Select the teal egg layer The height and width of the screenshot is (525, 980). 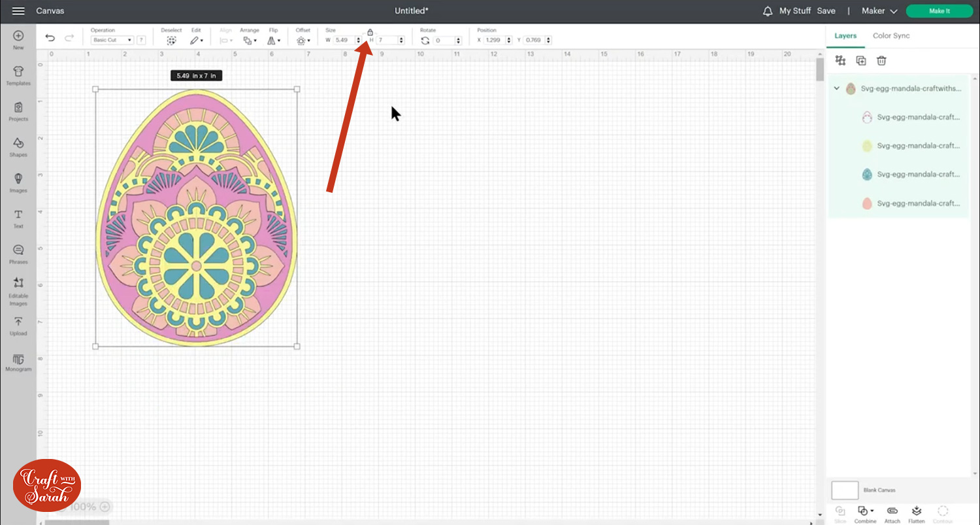(898, 174)
